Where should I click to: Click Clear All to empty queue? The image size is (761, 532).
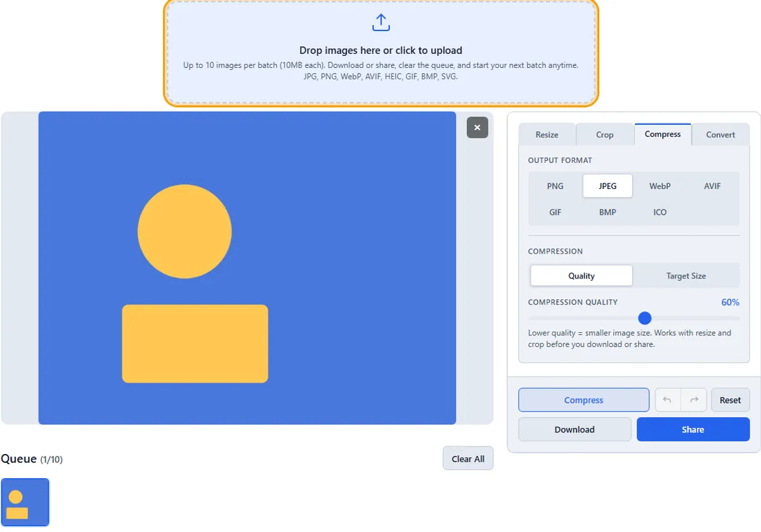(x=468, y=459)
